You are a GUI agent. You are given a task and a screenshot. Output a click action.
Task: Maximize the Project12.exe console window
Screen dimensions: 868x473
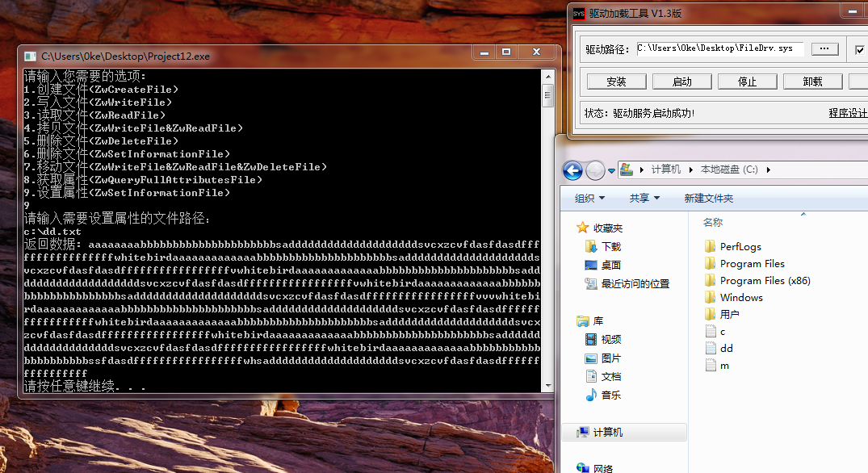pyautogui.click(x=506, y=52)
